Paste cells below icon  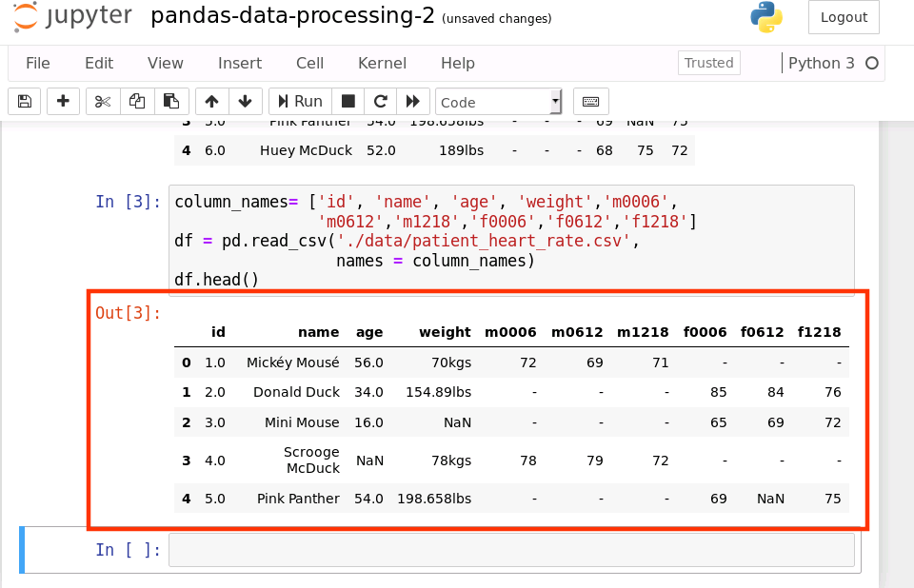pos(170,101)
